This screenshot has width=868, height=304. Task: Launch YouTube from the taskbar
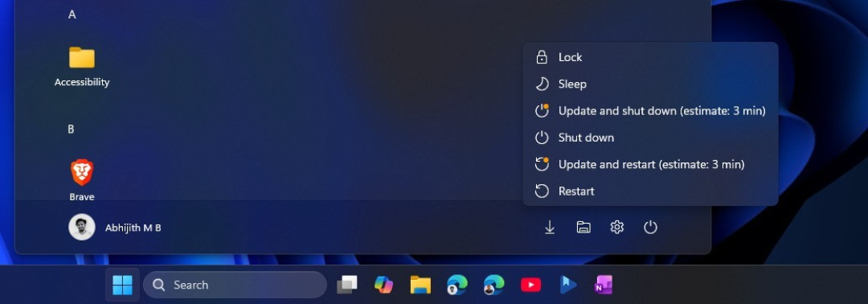pyautogui.click(x=531, y=286)
